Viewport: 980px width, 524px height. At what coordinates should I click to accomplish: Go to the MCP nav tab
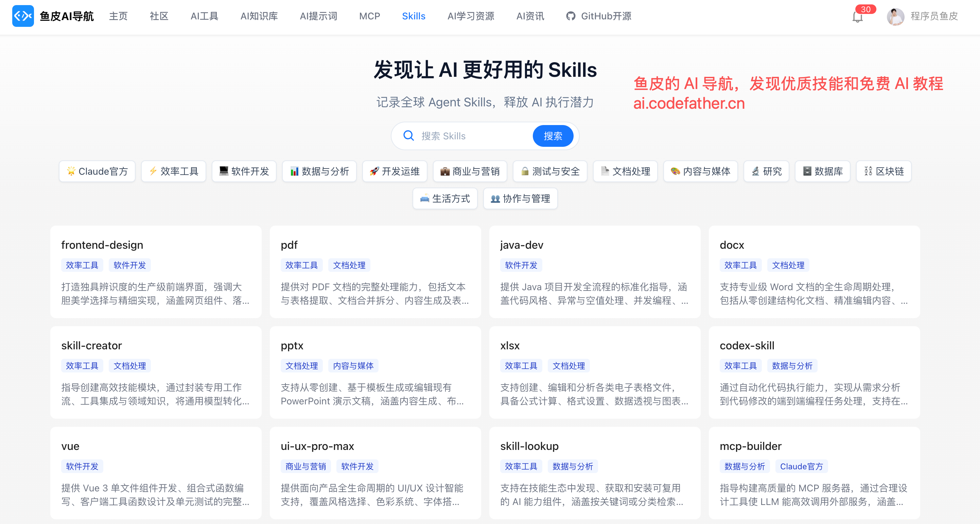point(369,16)
